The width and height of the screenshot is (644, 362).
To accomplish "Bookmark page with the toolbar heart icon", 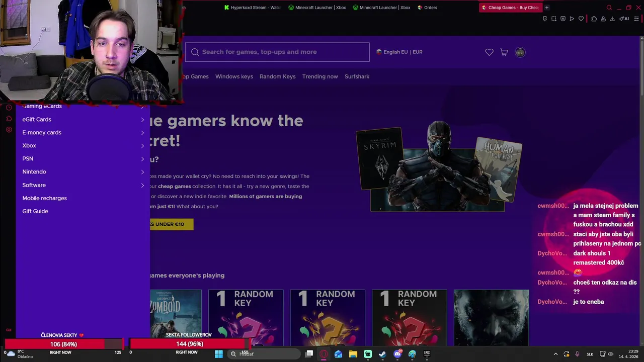I will (x=581, y=19).
